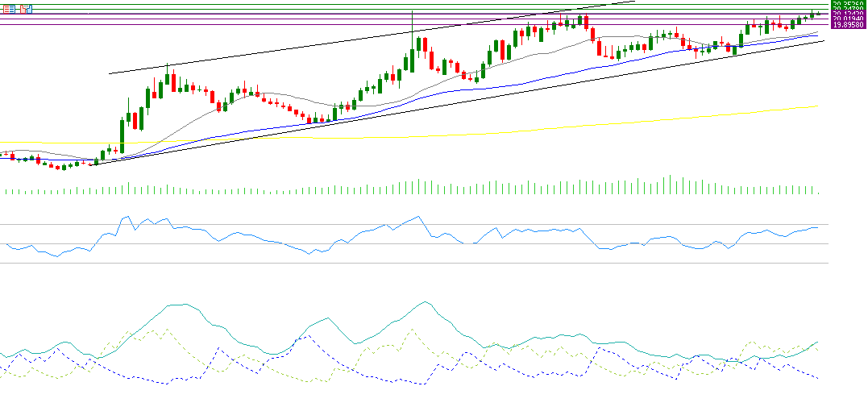Image resolution: width=868 pixels, height=407 pixels.
Task: Open the Depth of Market list icon
Action: (10, 9)
